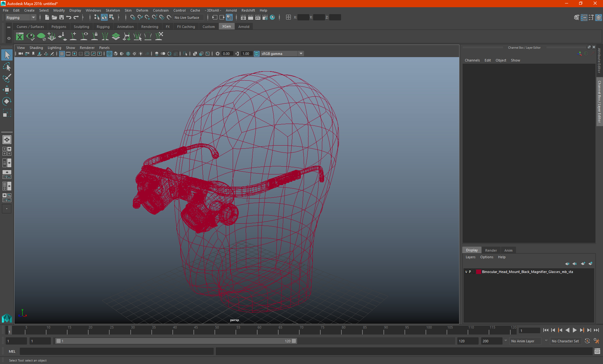
Task: Click No Live Surface button
Action: pos(188,18)
